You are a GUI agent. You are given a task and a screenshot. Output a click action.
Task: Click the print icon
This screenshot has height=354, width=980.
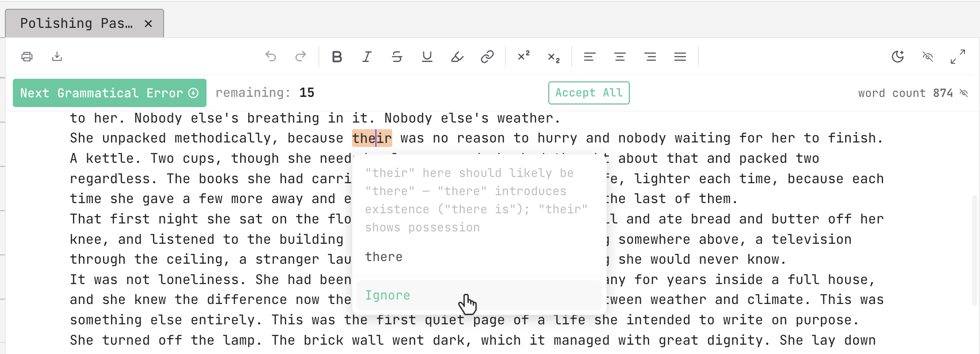coord(27,57)
